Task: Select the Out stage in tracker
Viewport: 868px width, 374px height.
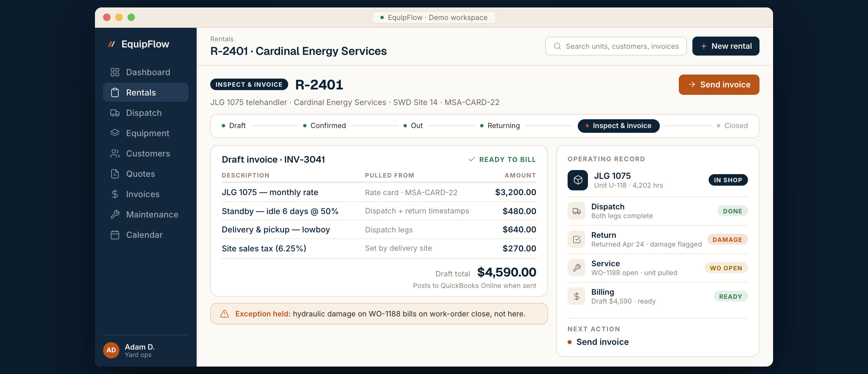Action: [413, 126]
